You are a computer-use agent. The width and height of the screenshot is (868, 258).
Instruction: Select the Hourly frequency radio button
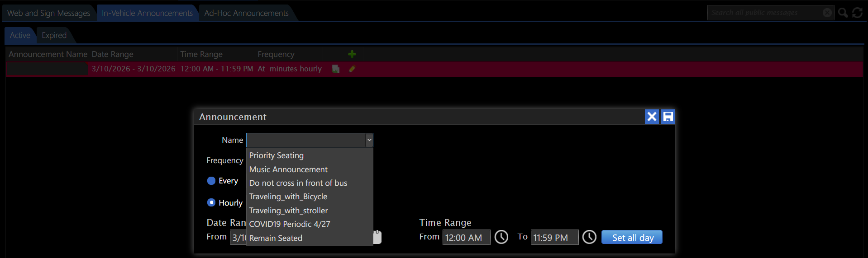[211, 202]
